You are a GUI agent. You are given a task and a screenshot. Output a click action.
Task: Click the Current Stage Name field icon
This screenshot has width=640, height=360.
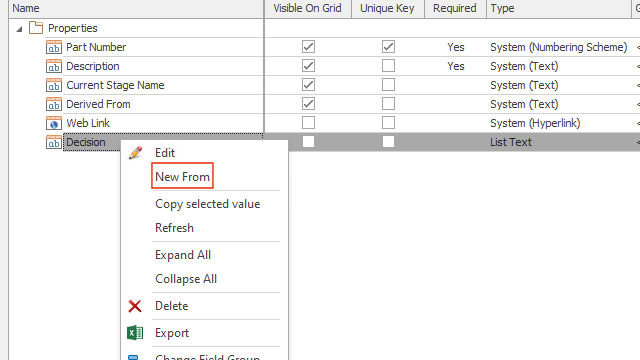click(x=53, y=85)
